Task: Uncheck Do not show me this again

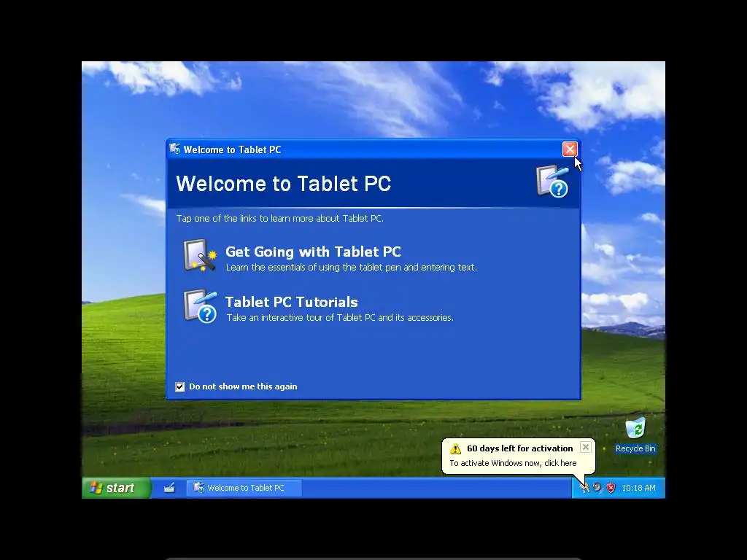Action: [x=179, y=386]
